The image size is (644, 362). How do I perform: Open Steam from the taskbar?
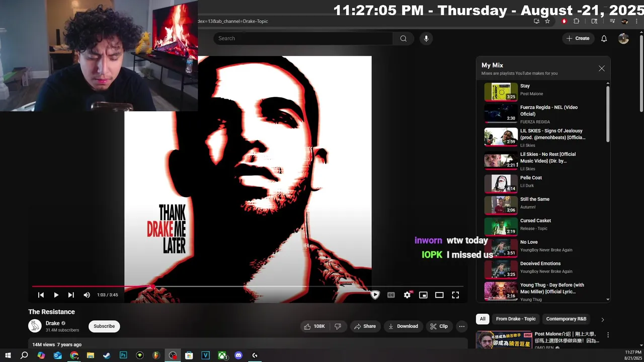(x=107, y=355)
